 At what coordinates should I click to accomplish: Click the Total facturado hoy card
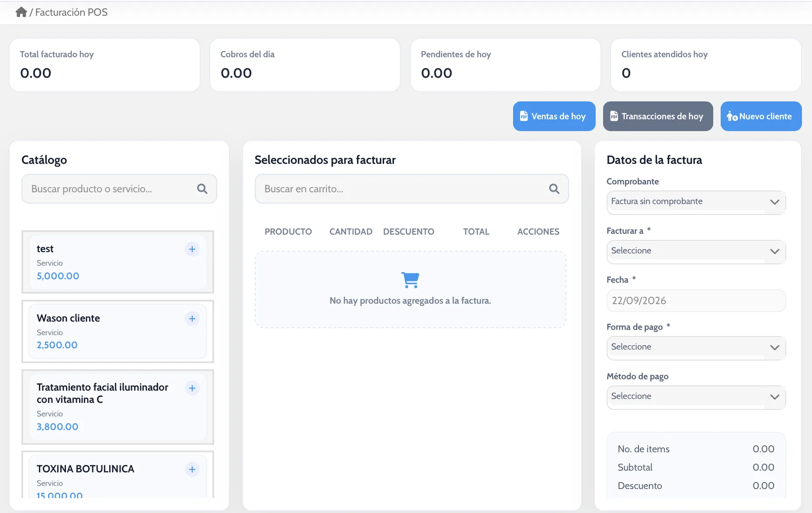tap(105, 65)
